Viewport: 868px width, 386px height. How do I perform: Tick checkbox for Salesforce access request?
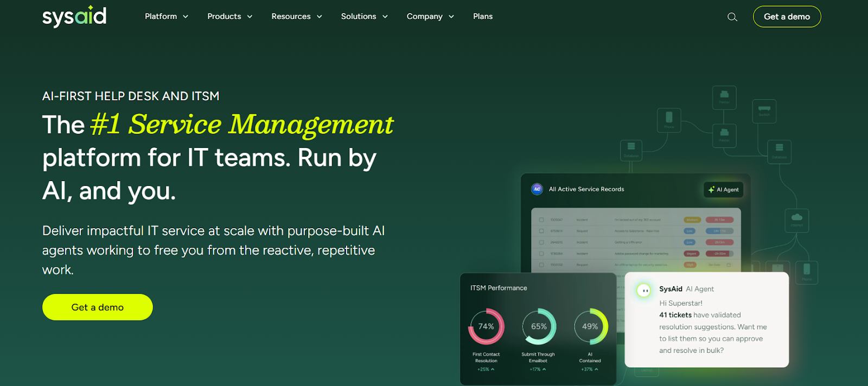point(541,231)
